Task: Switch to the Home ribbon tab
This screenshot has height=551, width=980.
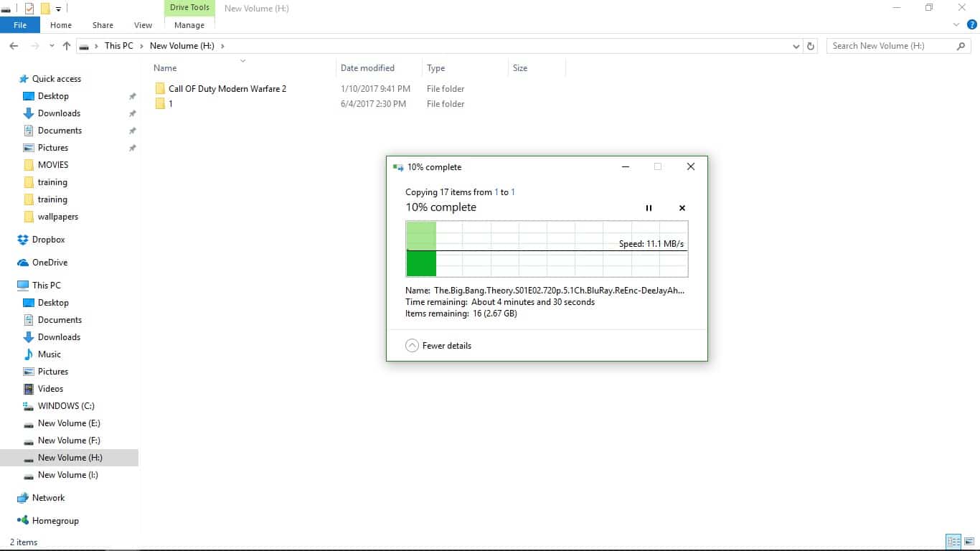Action: [61, 25]
